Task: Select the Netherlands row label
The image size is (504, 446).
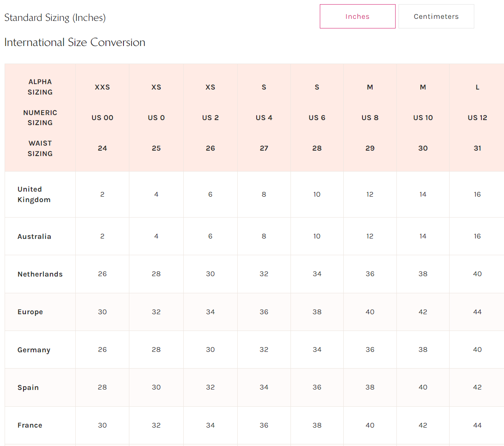Action: click(x=40, y=274)
